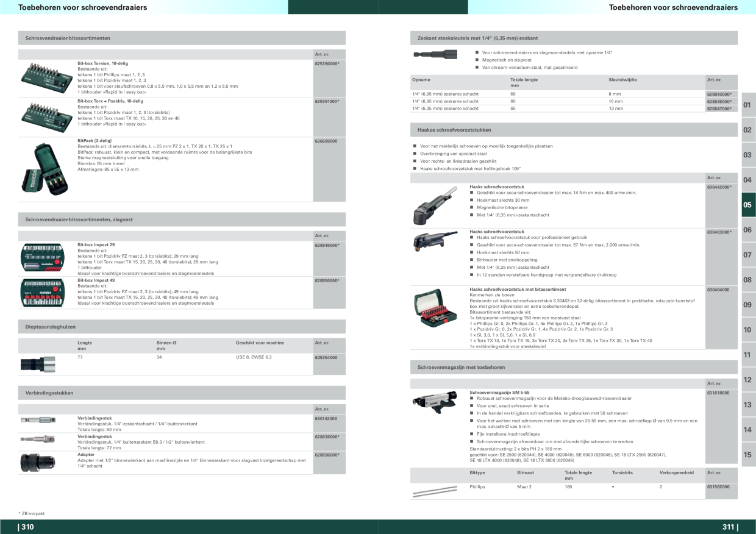Click the Adapter product image
Viewport: 756px width, 534px height.
[x=37, y=463]
